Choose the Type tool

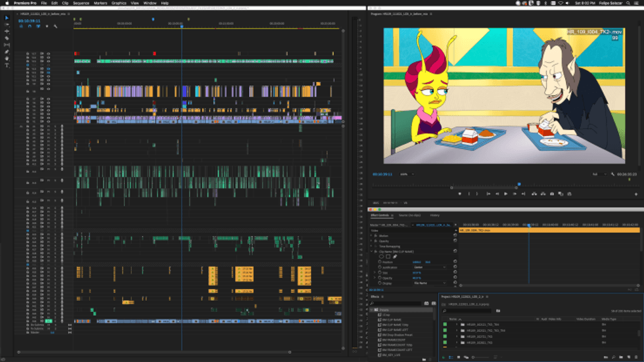[7, 65]
